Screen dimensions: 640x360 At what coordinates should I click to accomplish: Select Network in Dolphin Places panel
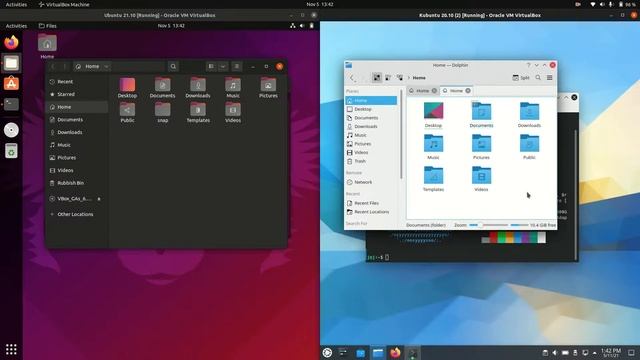[x=371, y=182]
